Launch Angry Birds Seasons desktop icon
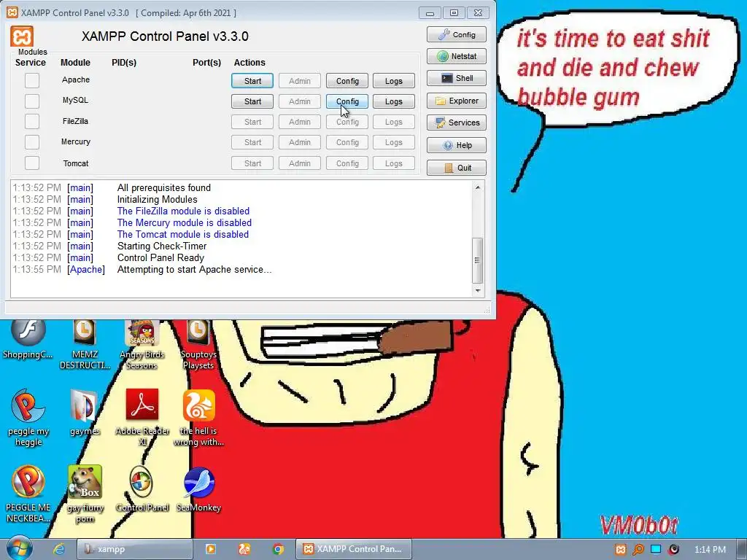This screenshot has height=560, width=747. [142, 344]
